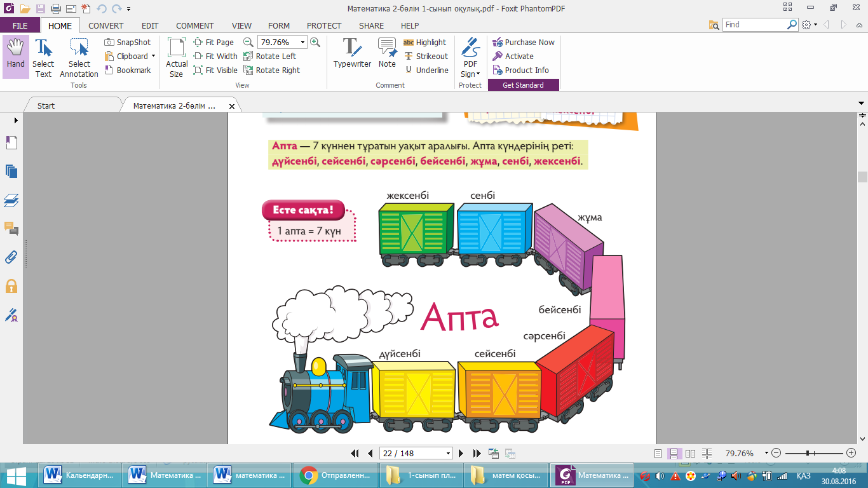Select the Hand tool

point(15,57)
